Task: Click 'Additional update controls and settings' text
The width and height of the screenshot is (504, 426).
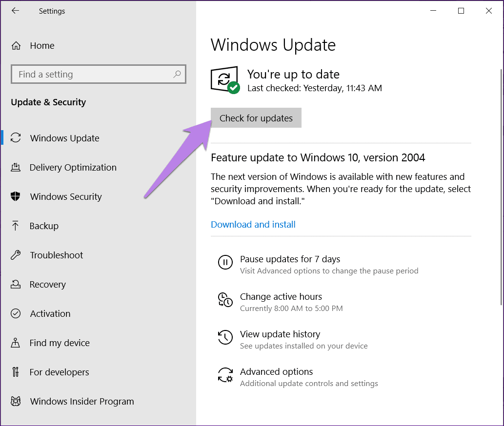Action: 309,383
